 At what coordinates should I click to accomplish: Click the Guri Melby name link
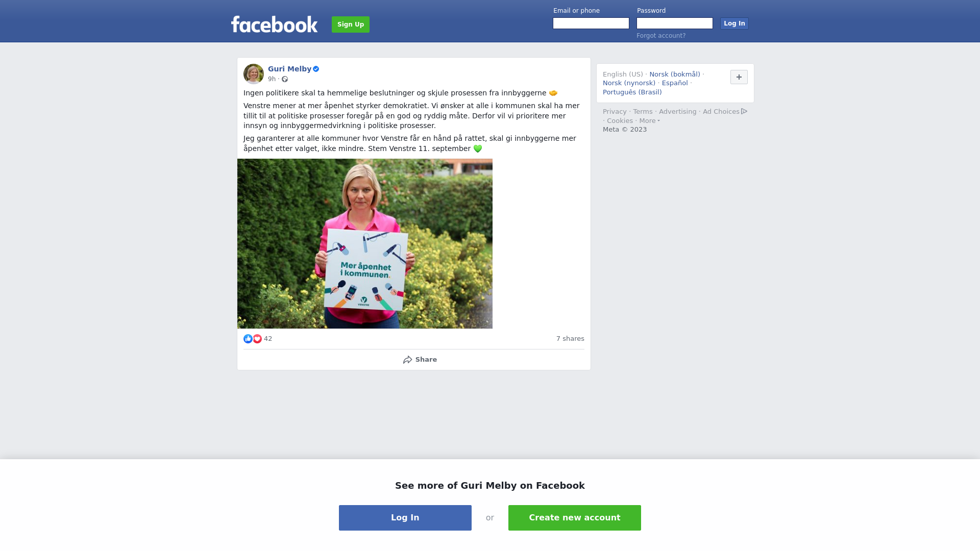289,69
